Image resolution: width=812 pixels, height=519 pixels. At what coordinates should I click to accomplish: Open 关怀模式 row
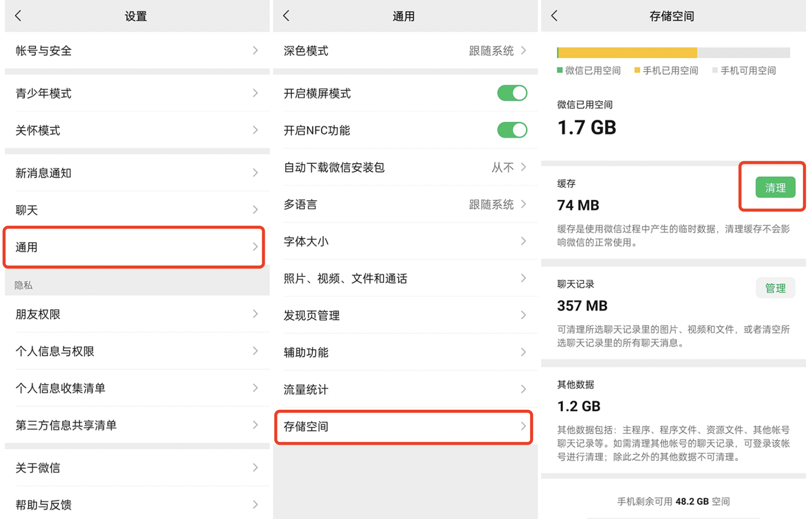[137, 130]
